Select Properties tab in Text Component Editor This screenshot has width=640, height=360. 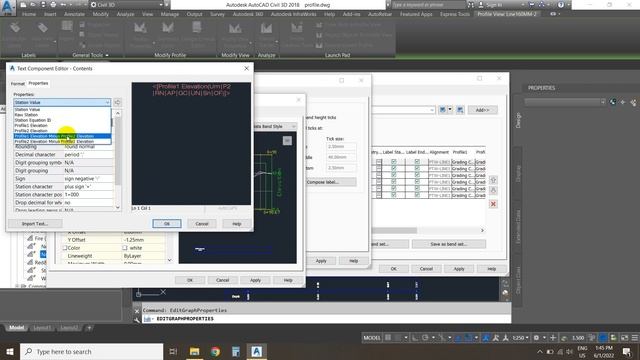38,83
